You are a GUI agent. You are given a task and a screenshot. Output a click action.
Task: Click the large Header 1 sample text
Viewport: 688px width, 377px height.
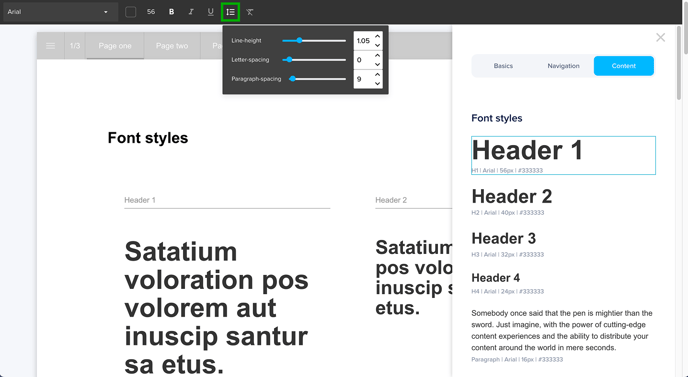217,308
